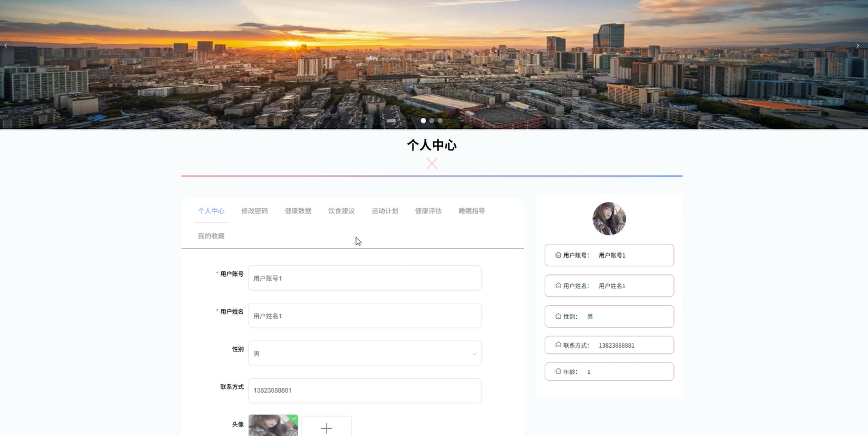Click inside the 联系方式 input field
Screen dimensions: 868x436
point(365,390)
